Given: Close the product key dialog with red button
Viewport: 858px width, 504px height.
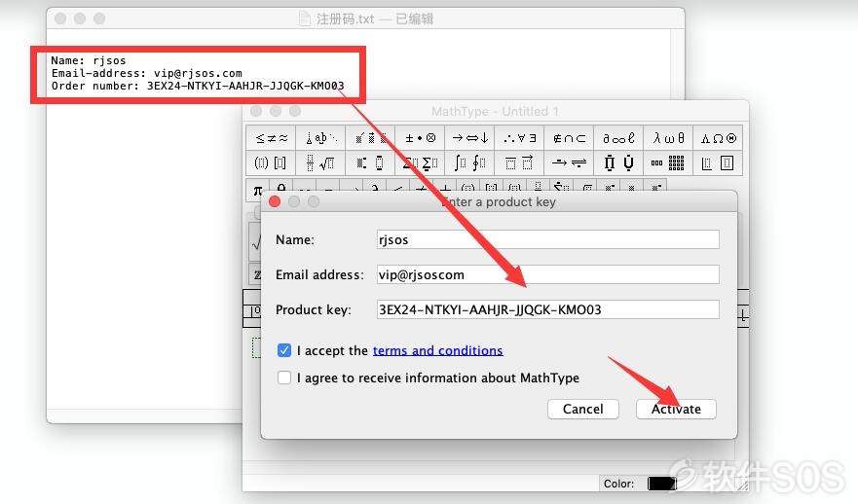Looking at the screenshot, I should coord(275,201).
